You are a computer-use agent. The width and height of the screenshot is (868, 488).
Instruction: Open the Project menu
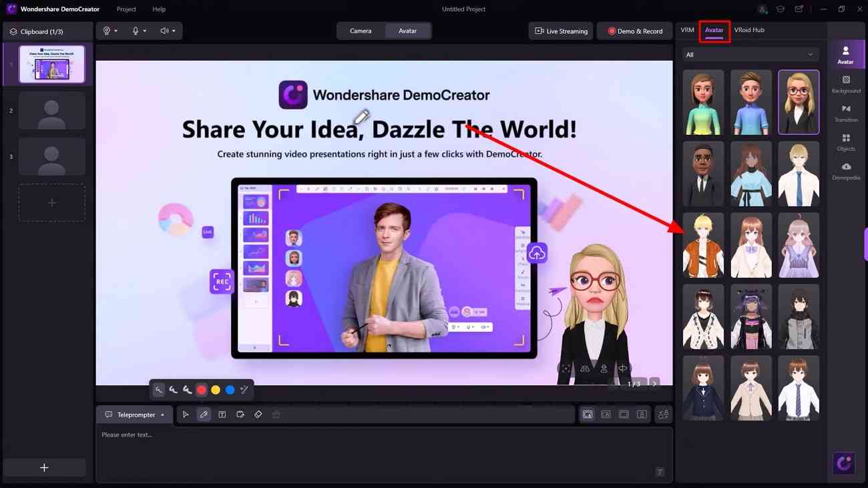tap(126, 9)
